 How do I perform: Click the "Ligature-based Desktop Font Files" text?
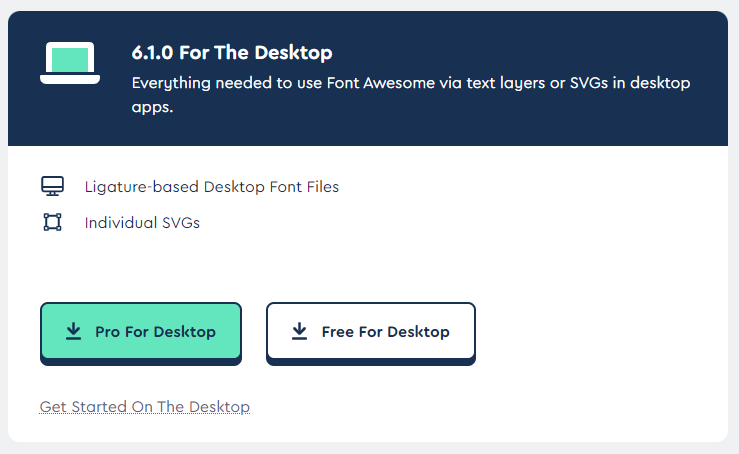[x=212, y=186]
